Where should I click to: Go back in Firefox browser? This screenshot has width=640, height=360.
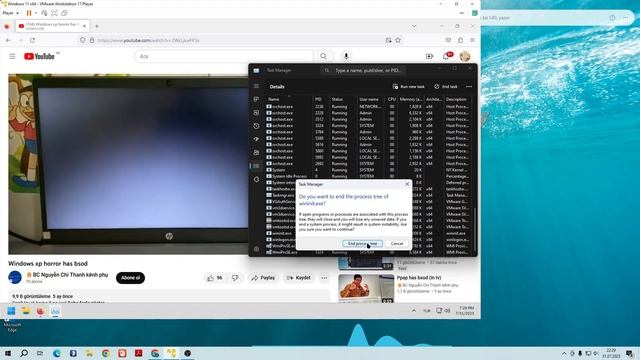(x=8, y=40)
